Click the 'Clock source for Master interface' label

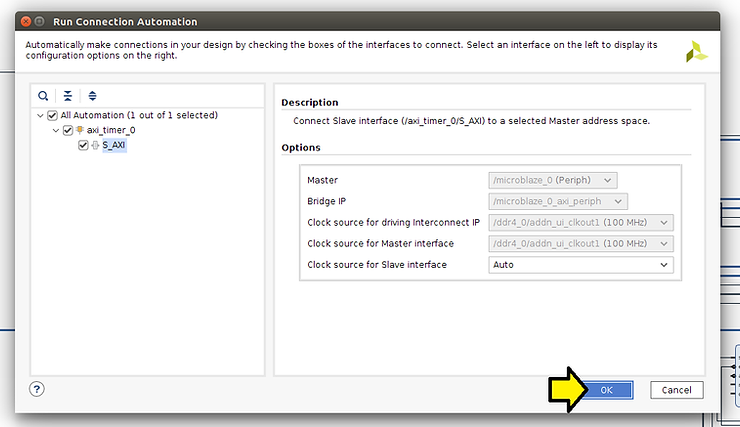tap(380, 243)
